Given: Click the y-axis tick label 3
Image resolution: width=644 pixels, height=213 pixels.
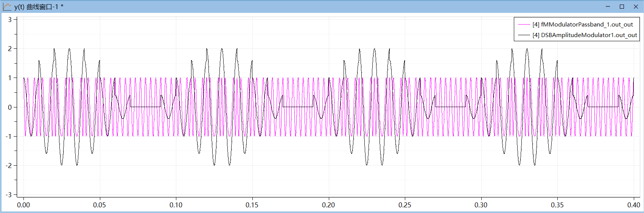Looking at the screenshot, I should [10, 20].
